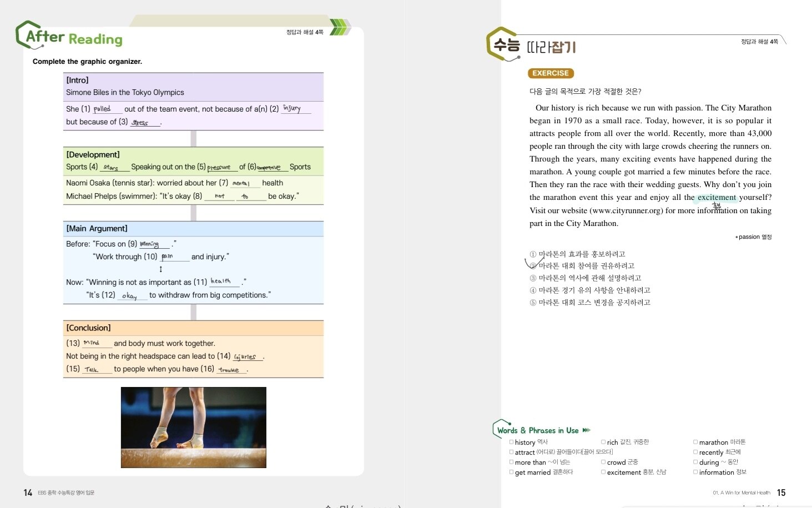Tick the checkbox next to history
The image size is (812, 508).
511,442
